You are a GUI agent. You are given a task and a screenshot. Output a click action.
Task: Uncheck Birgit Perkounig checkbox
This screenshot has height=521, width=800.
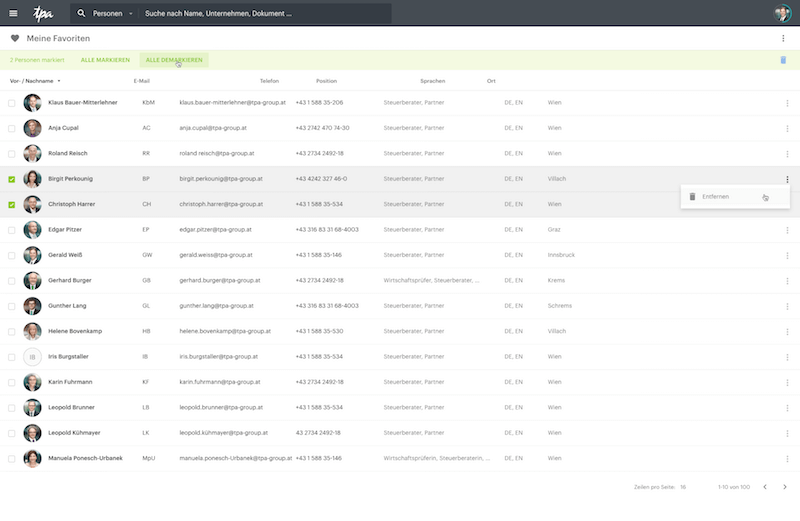pyautogui.click(x=12, y=179)
